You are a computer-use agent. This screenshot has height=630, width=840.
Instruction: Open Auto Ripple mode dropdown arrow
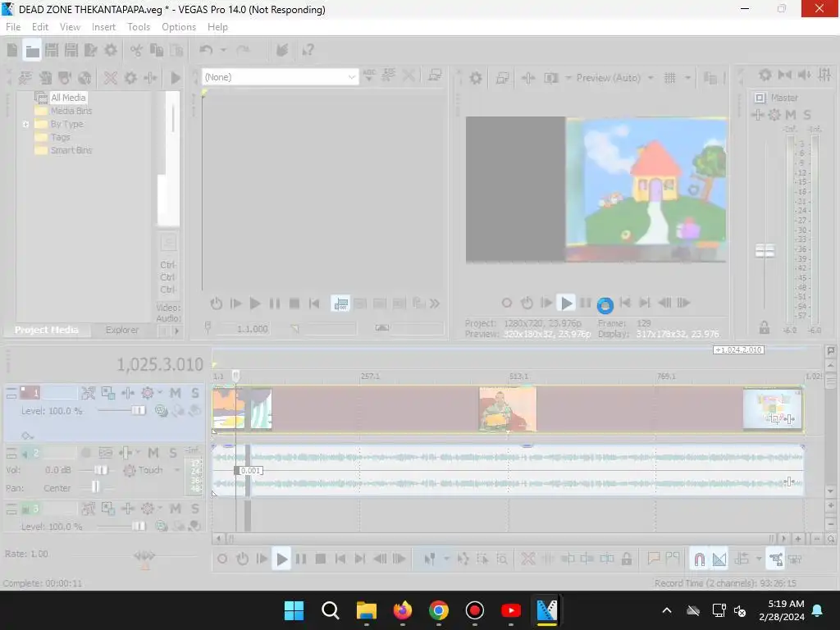(x=759, y=559)
